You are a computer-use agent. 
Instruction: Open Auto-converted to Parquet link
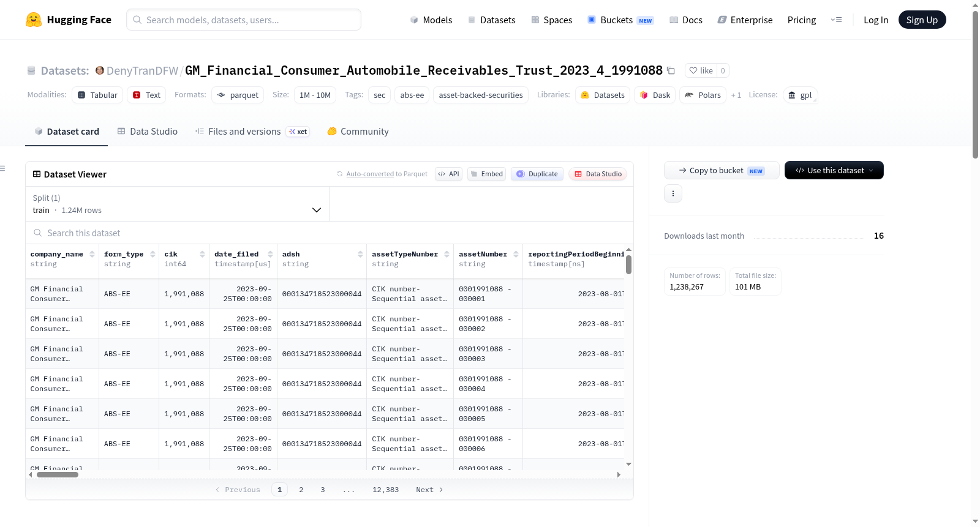click(x=370, y=174)
